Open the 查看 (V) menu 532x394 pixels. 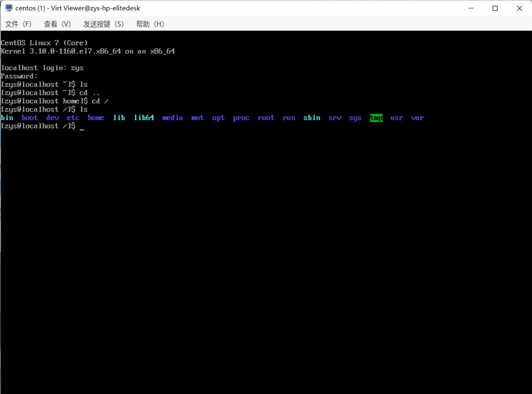tap(57, 24)
